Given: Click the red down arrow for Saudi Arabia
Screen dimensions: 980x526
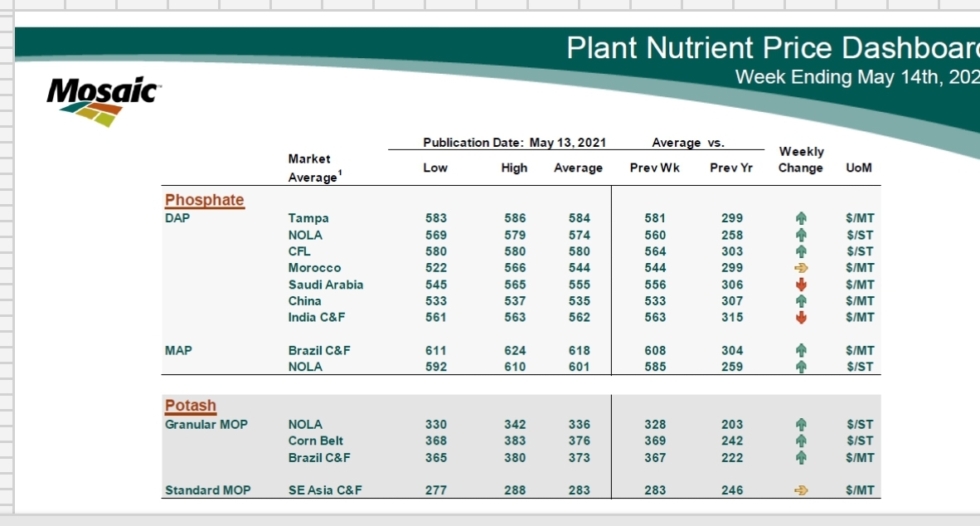Looking at the screenshot, I should pos(800,285).
